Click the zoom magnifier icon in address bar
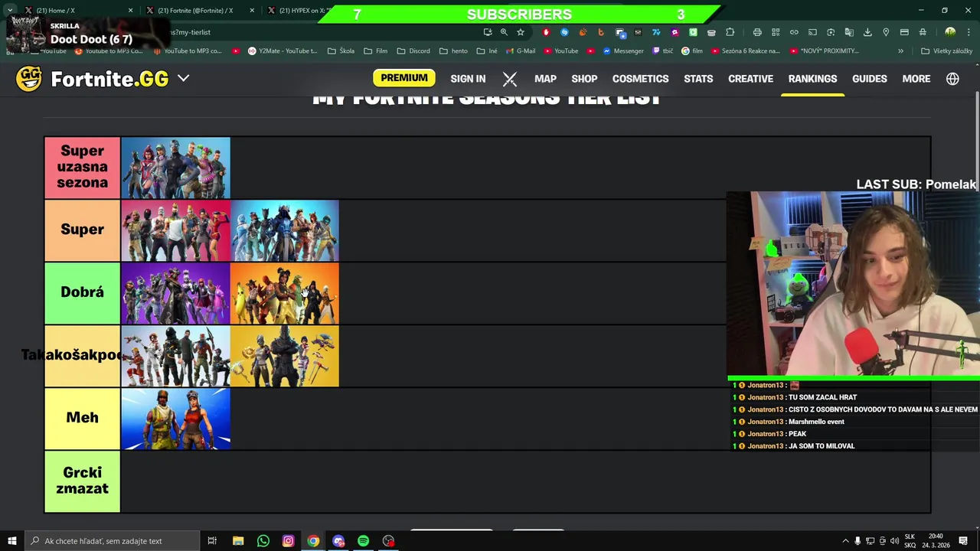 [x=504, y=32]
